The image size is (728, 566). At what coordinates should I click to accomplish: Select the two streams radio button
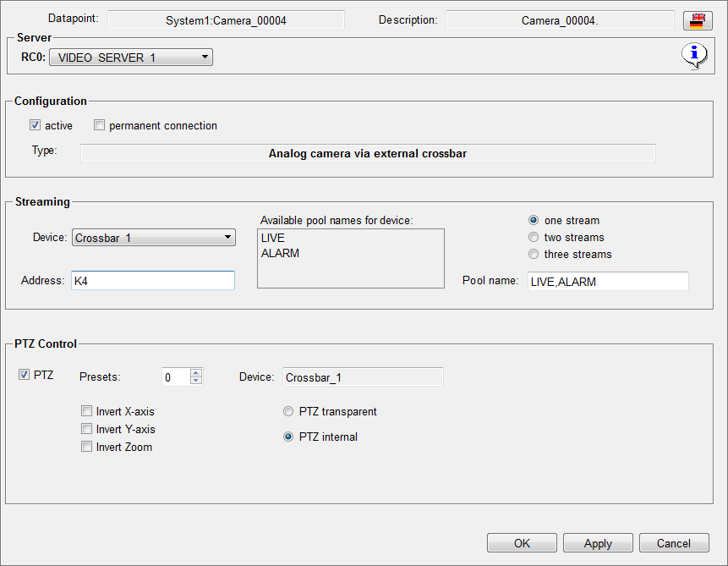click(533, 237)
